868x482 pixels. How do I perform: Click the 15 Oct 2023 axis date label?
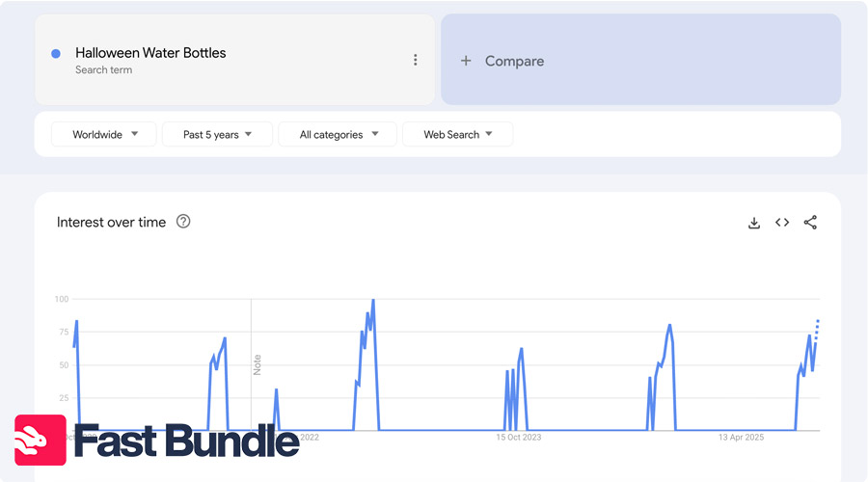click(519, 438)
